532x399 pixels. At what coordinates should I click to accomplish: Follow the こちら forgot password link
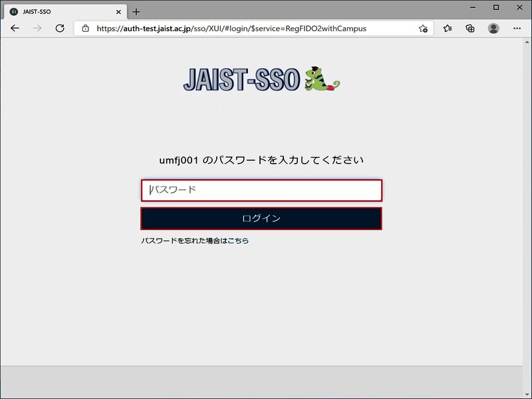click(x=238, y=241)
